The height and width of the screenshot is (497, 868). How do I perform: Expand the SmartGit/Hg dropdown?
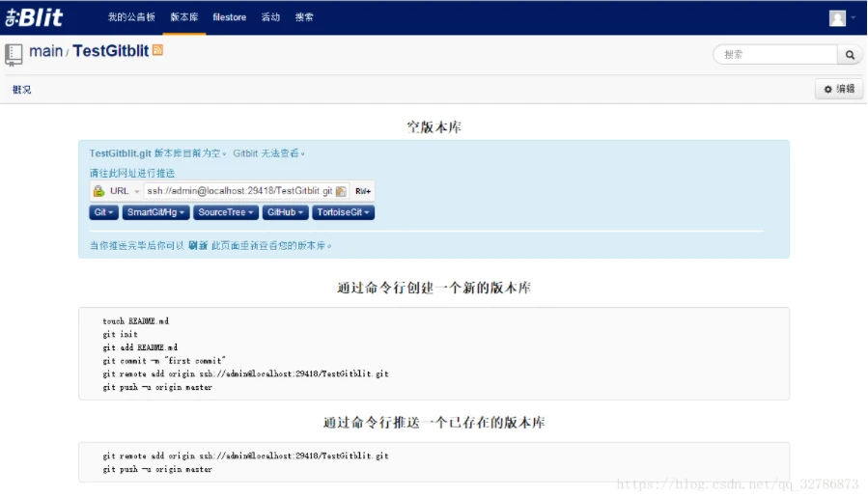click(x=155, y=212)
